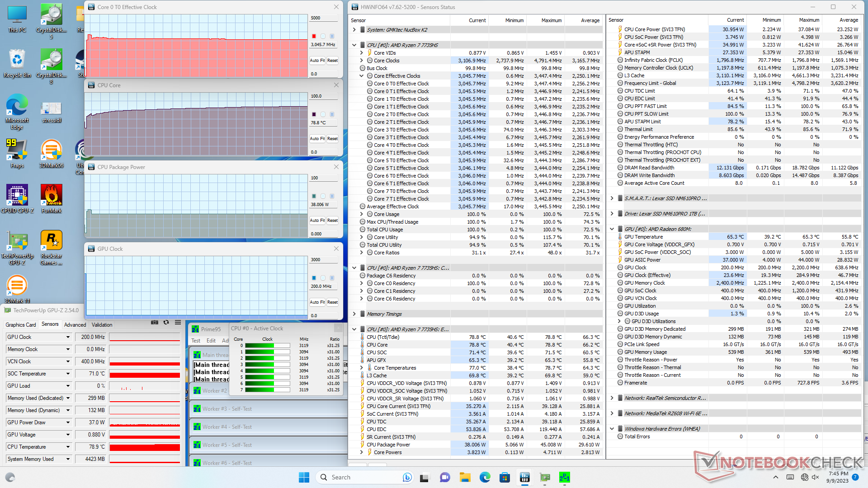Open GPU-Z hamburger menu icon
This screenshot has width=868, height=488.
pos(178,323)
